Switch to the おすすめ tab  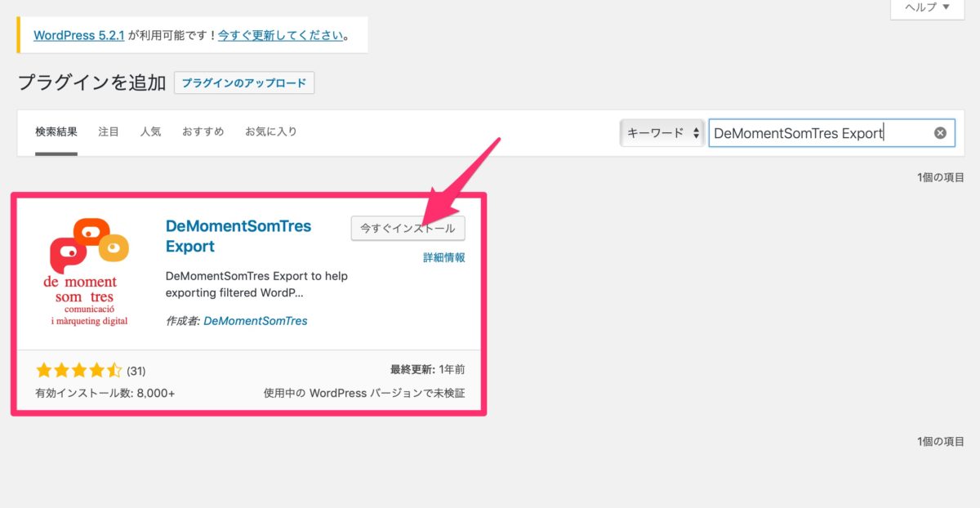(203, 131)
